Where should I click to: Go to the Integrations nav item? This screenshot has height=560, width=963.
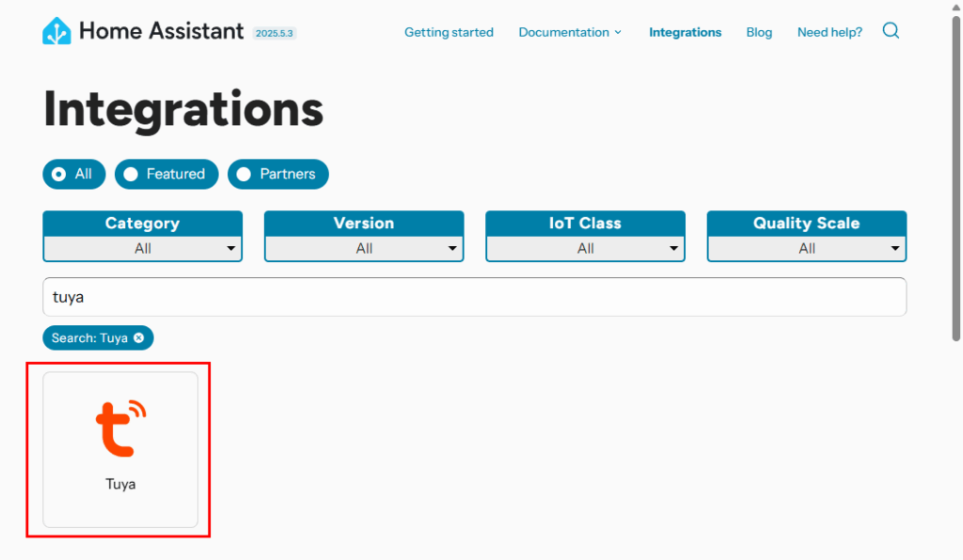685,32
